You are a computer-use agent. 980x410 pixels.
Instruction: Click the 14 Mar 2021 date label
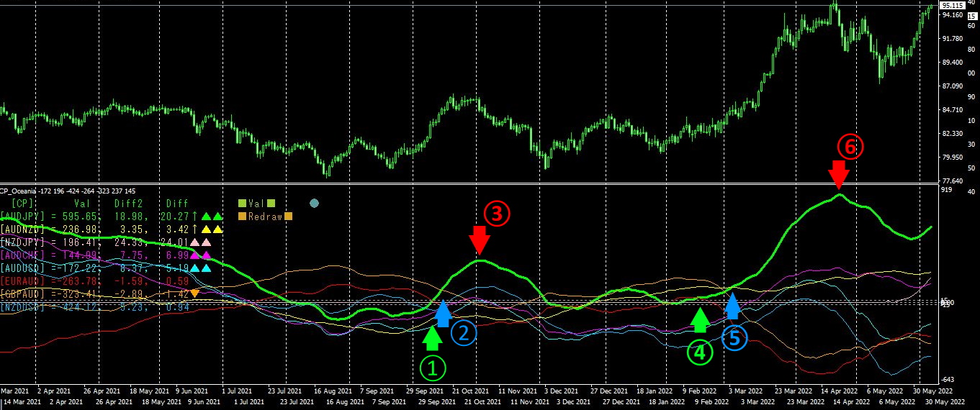click(x=22, y=401)
